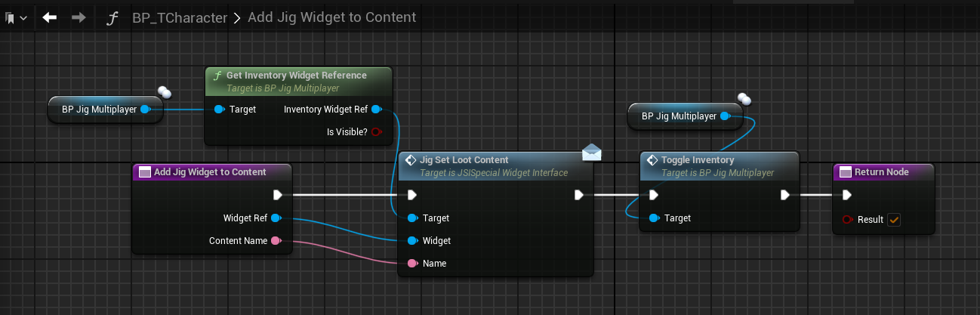The image size is (980, 315).
Task: Click the back navigation arrow
Action: tap(50, 17)
